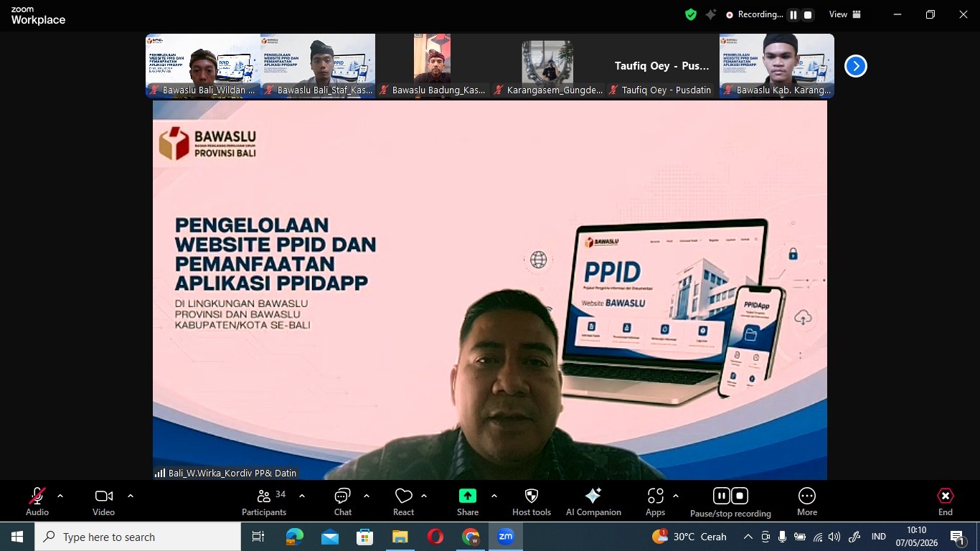Image resolution: width=980 pixels, height=551 pixels.
Task: Click AI Companion sparkle icon at top
Action: (x=711, y=14)
